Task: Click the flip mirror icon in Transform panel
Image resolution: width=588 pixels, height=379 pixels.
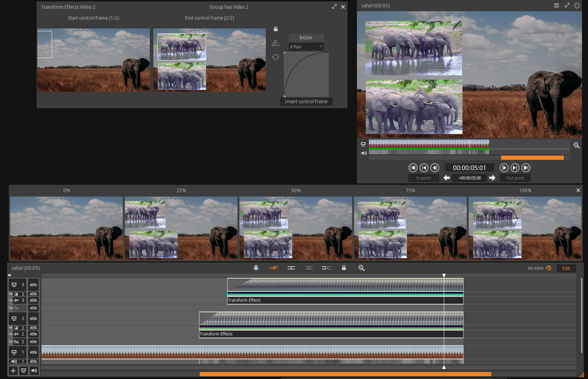Action: point(275,43)
